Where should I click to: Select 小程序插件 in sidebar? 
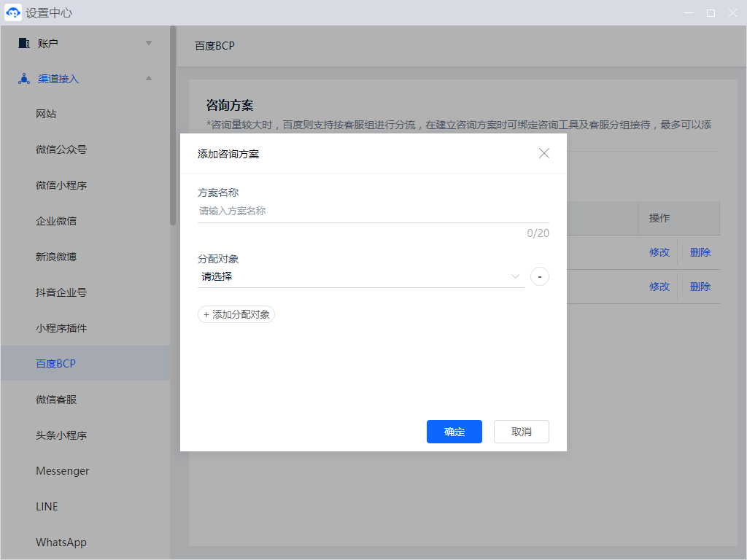(x=61, y=328)
